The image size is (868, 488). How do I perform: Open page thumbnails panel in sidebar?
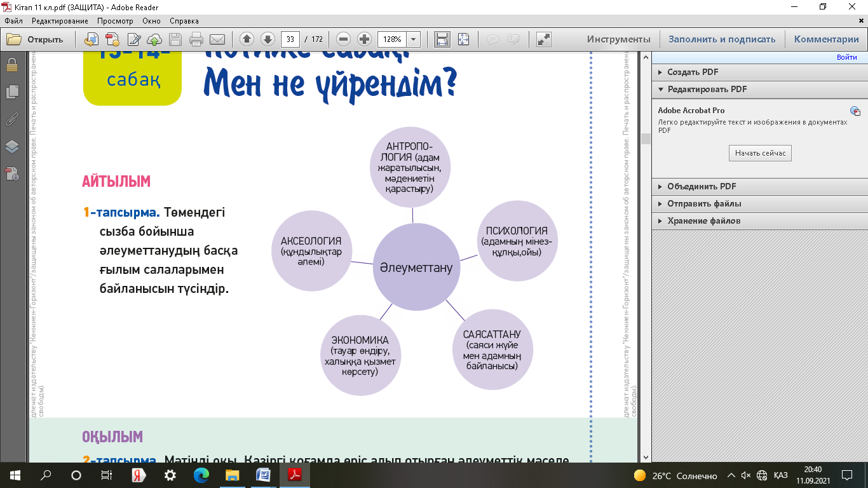pos(11,91)
